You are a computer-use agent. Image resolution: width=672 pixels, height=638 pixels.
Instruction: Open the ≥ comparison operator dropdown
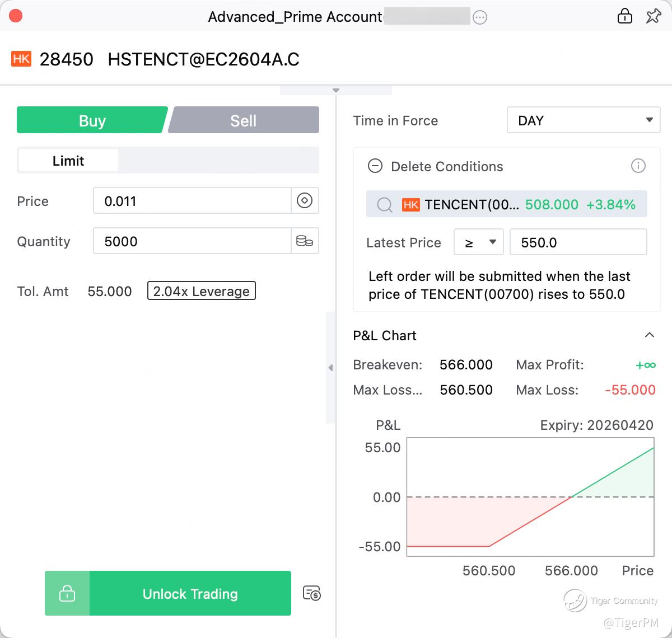coord(479,242)
